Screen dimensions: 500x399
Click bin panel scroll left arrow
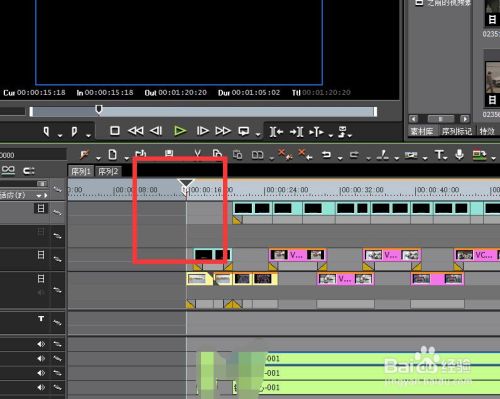[x=413, y=119]
